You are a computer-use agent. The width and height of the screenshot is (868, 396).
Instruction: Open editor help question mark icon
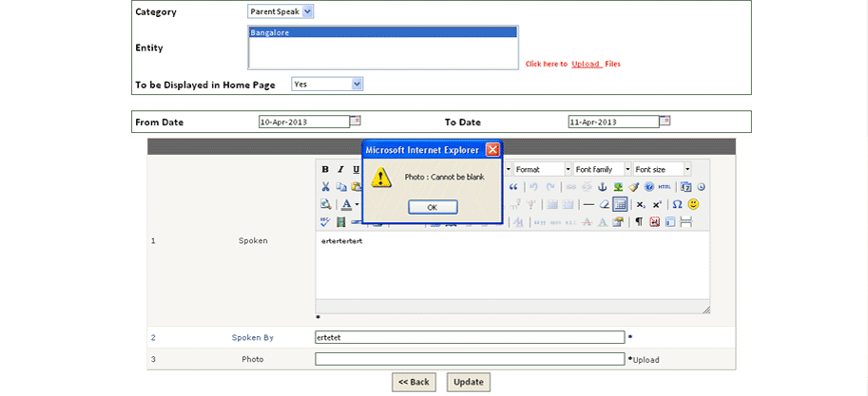point(649,187)
